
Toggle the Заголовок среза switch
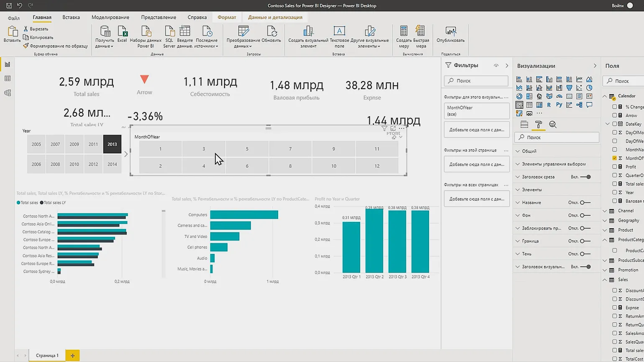585,177
